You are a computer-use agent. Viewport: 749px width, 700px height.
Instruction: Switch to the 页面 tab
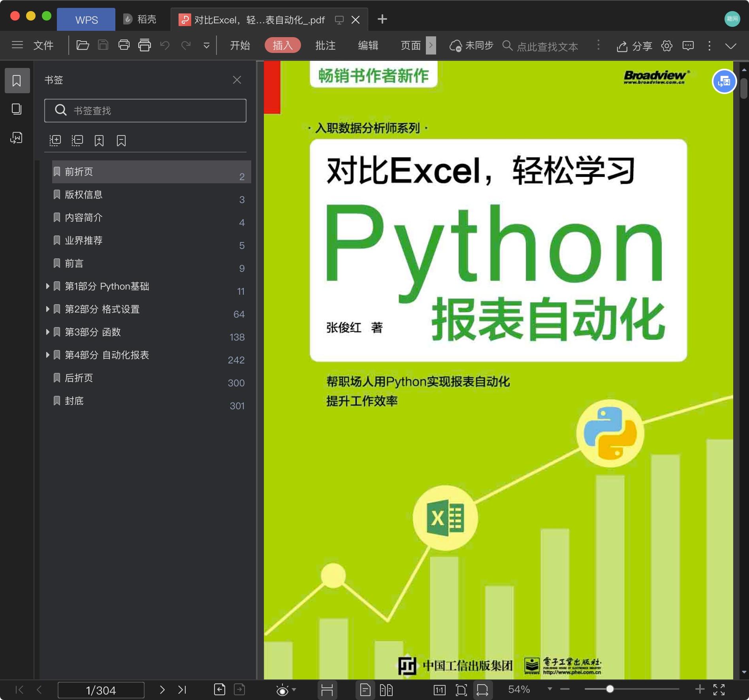[x=410, y=45]
